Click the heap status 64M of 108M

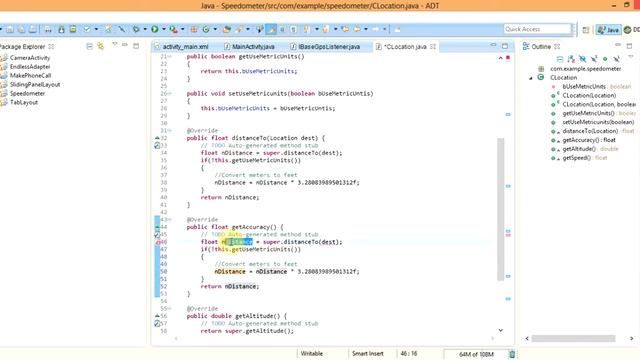[x=476, y=354]
